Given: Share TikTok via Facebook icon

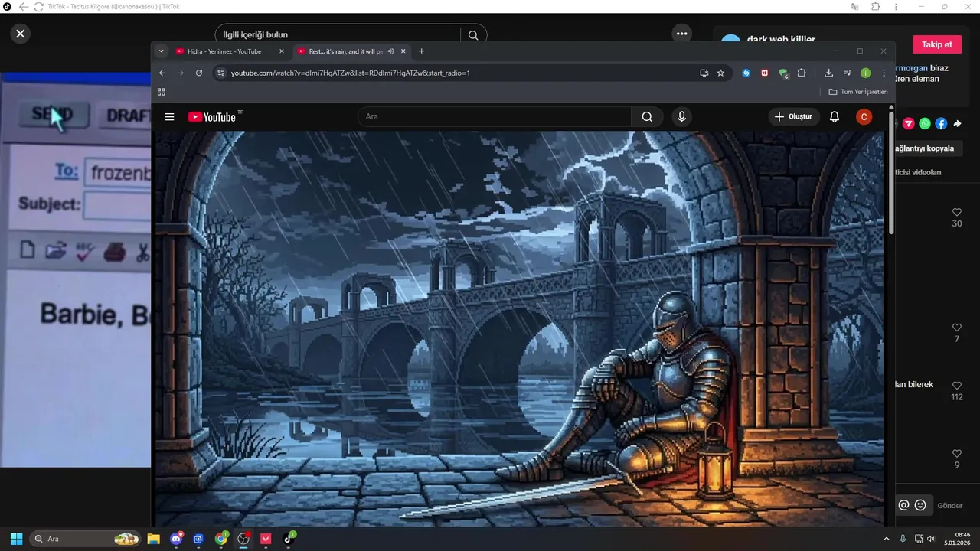Looking at the screenshot, I should (941, 124).
